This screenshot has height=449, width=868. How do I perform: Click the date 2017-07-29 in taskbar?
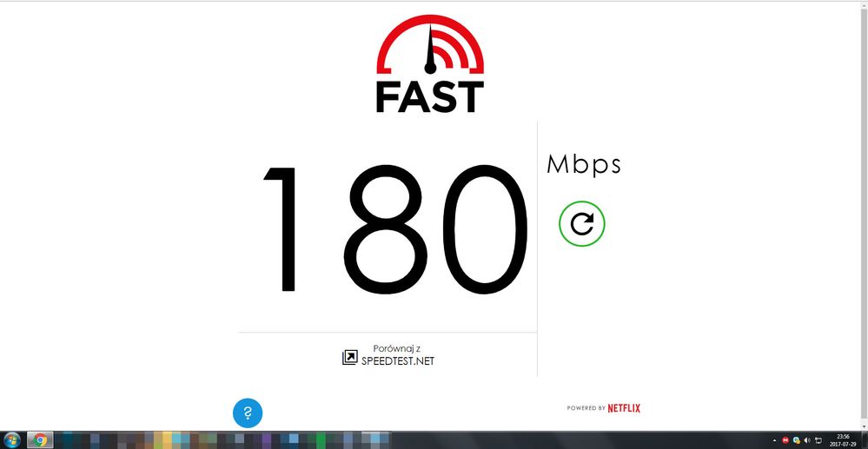pos(843,445)
